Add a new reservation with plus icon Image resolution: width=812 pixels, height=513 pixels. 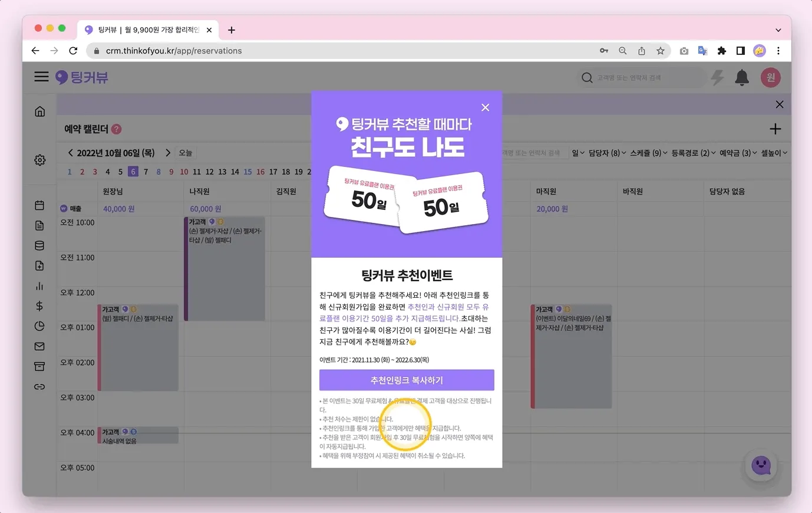(x=775, y=129)
